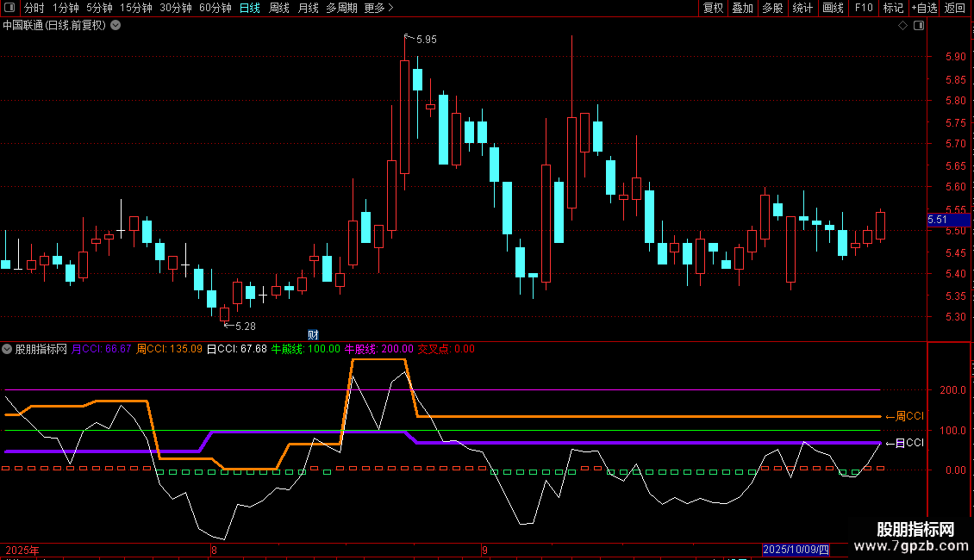This screenshot has width=974, height=560.
Task: Click 叠加 to overlay another stock
Action: 742,8
